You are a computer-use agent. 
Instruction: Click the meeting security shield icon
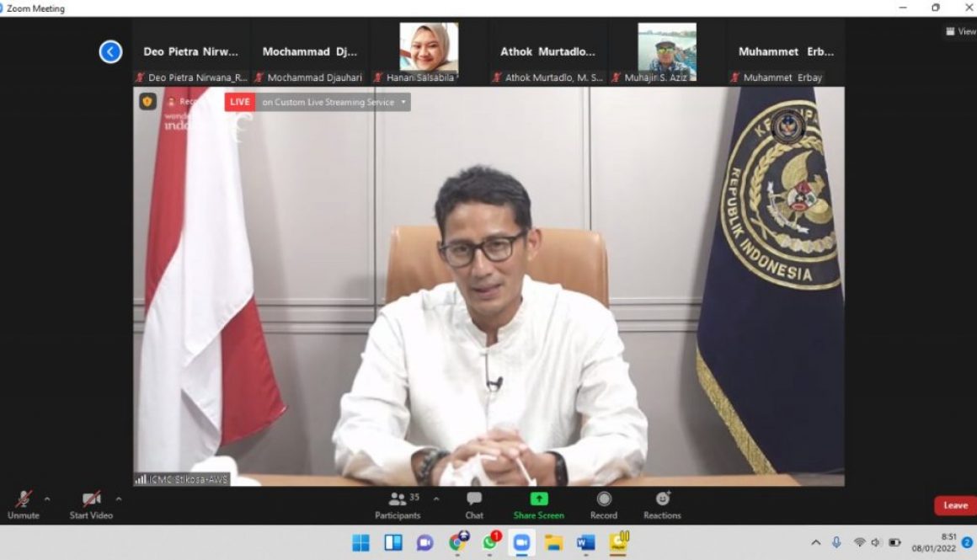147,101
